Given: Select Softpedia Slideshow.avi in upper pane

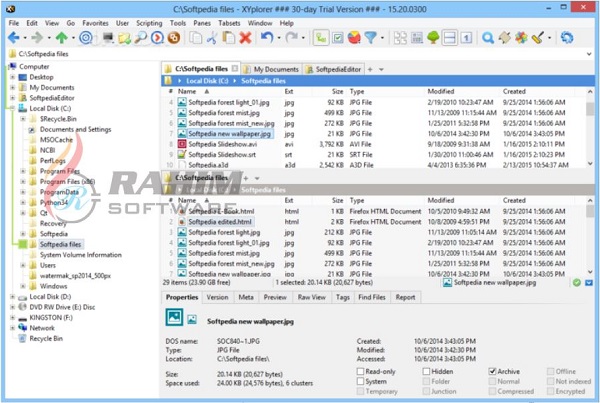Looking at the screenshot, I should [222, 144].
